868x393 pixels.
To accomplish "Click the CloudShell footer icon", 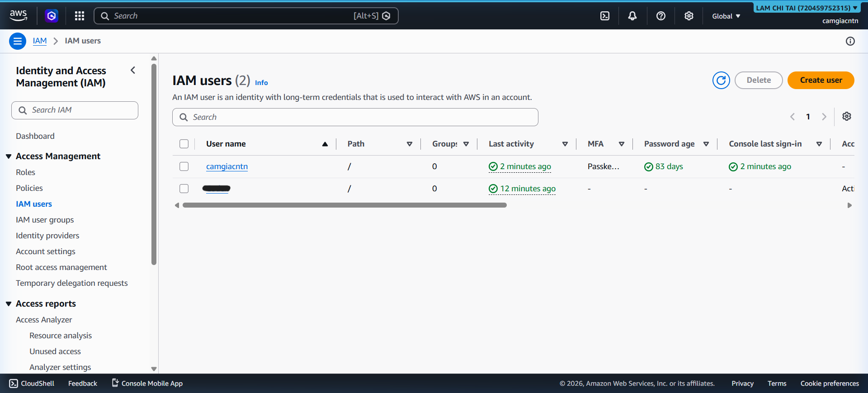I will [14, 384].
